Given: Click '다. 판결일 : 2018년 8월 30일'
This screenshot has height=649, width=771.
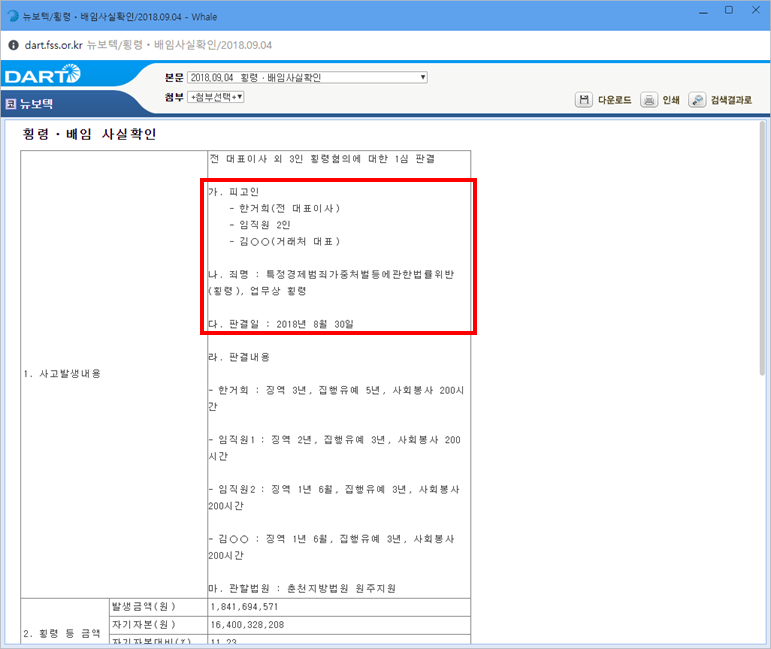Looking at the screenshot, I should pos(281,324).
